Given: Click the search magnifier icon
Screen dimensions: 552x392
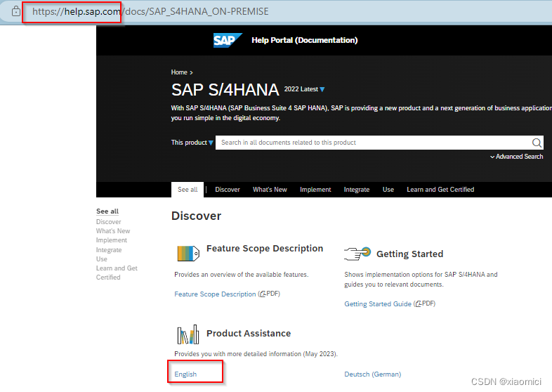Looking at the screenshot, I should click(537, 143).
